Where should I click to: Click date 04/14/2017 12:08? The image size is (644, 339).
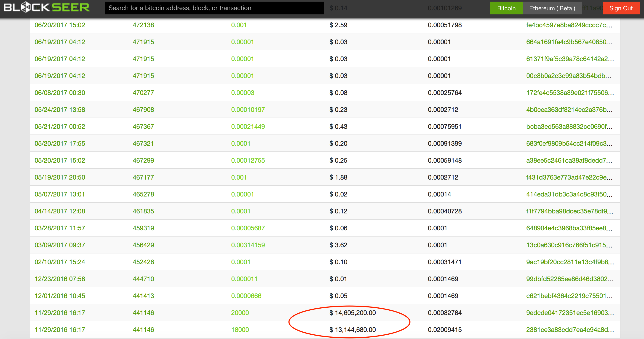(x=60, y=211)
